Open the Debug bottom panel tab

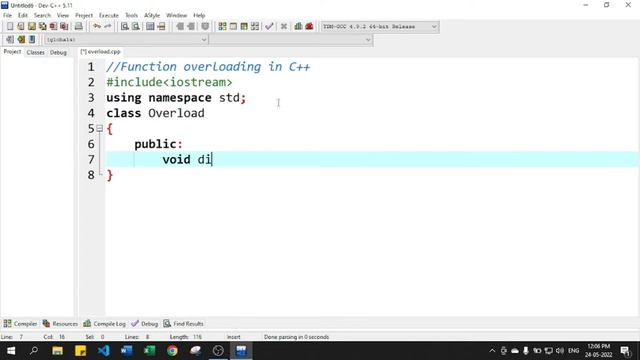pyautogui.click(x=144, y=324)
